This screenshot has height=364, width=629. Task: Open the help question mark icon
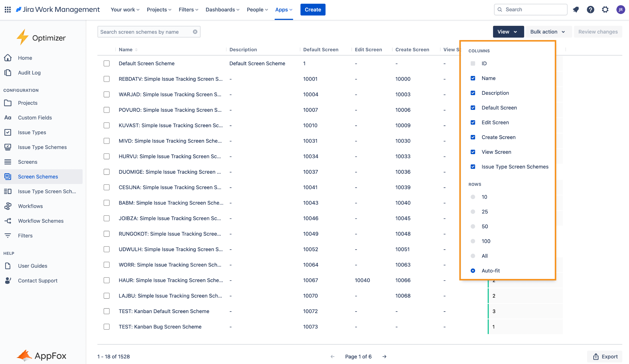[590, 9]
